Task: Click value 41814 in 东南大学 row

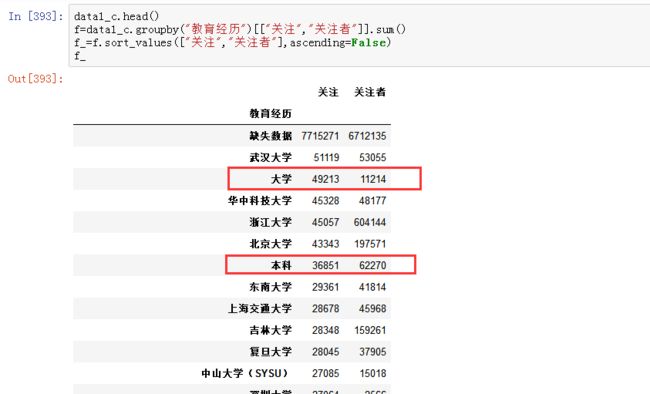Action: [373, 287]
